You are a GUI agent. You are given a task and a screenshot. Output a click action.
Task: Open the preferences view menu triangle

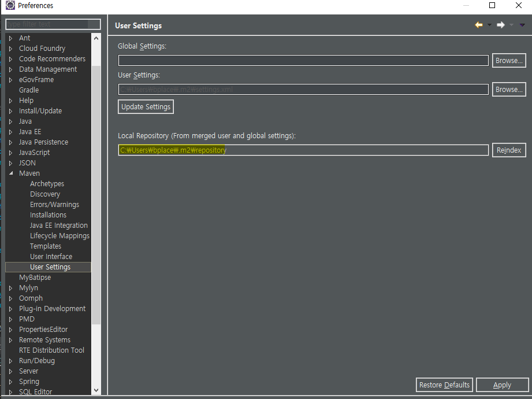click(522, 25)
